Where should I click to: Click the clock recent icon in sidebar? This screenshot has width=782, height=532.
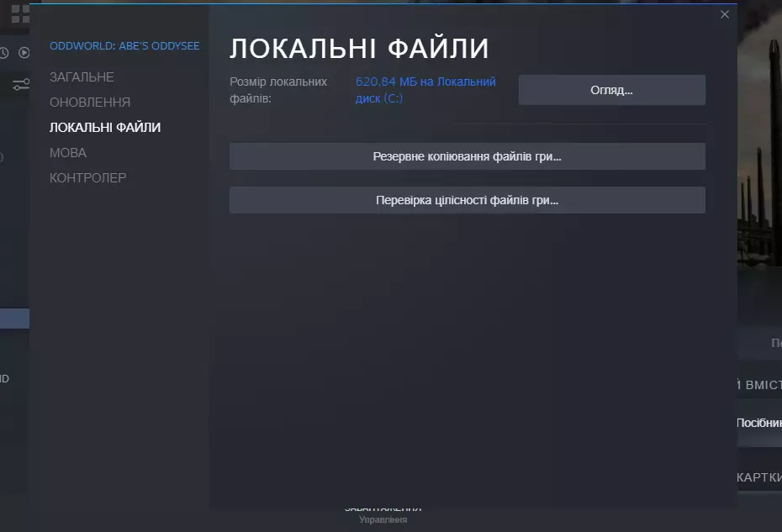[4, 52]
